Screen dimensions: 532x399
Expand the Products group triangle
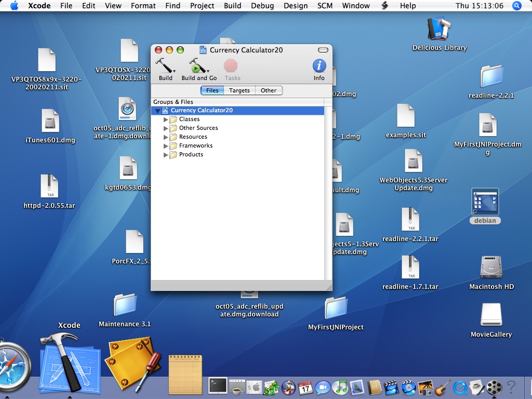click(x=166, y=155)
